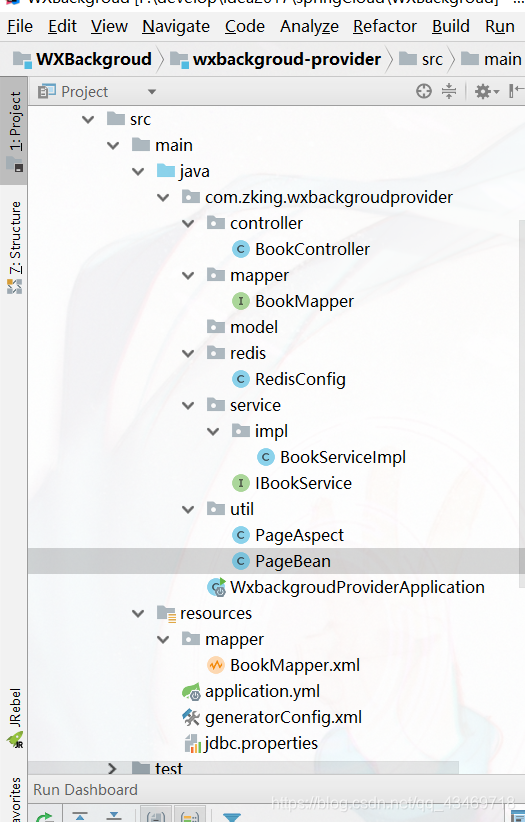Image resolution: width=525 pixels, height=822 pixels.
Task: Select generatorConfig.xml file
Action: (283, 717)
